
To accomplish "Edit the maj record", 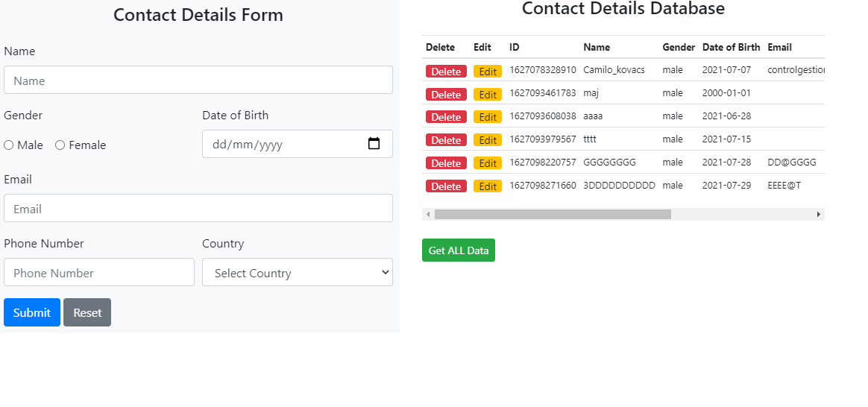I will tap(488, 95).
